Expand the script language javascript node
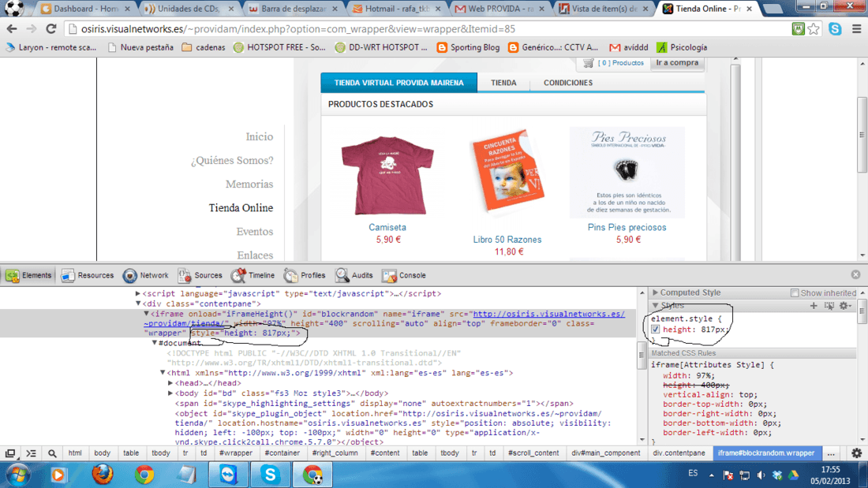 tap(138, 294)
